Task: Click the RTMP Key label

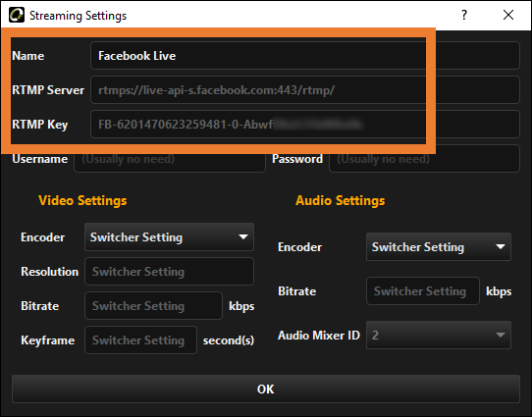Action: click(x=39, y=125)
